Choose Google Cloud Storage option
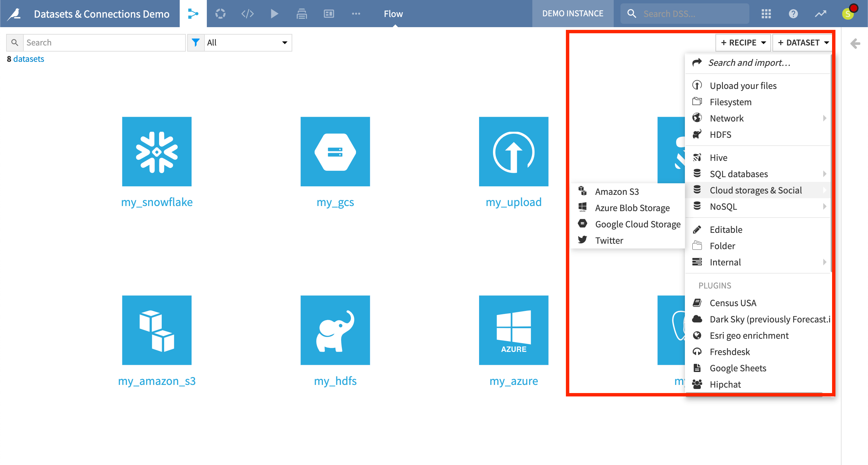868x465 pixels. (x=637, y=224)
